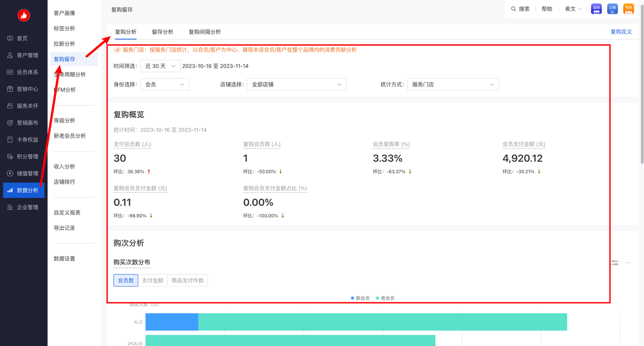Expand the 近 30 天 time filter dropdown
644x346 pixels.
click(x=160, y=66)
